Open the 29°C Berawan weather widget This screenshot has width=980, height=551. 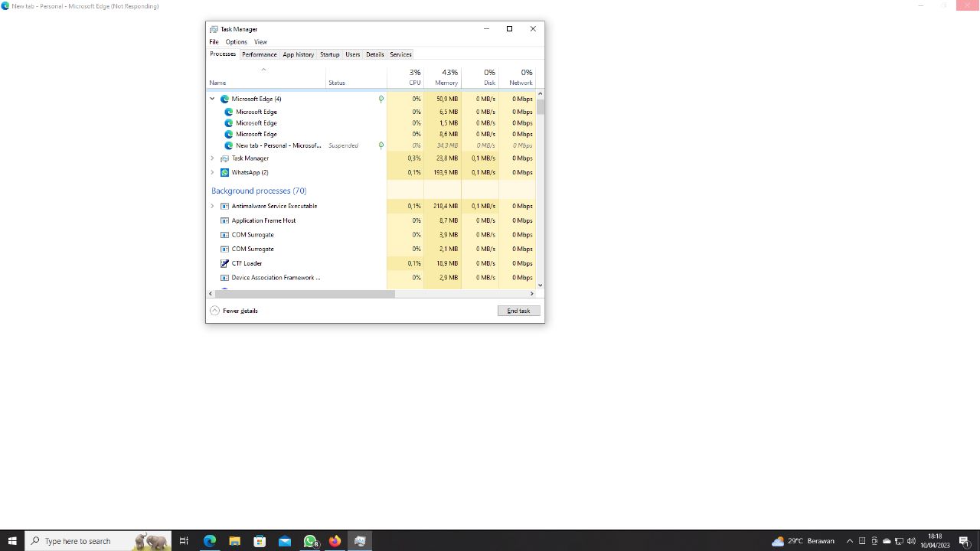coord(802,541)
